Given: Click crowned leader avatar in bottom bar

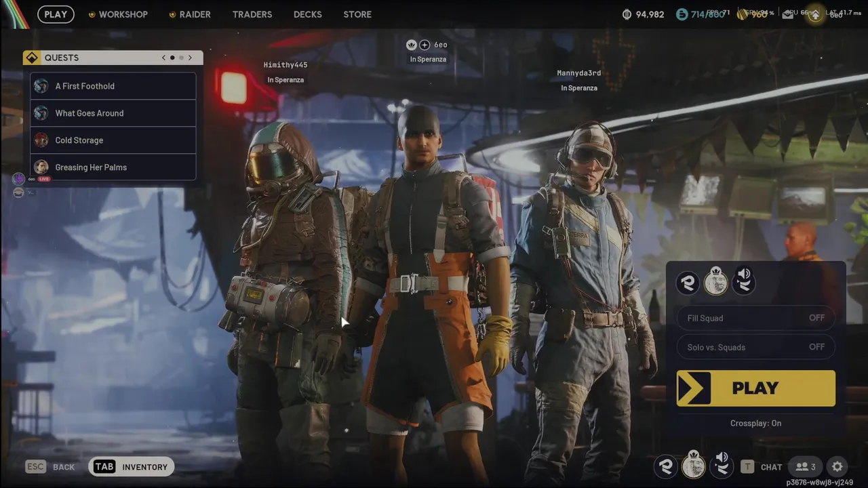Looking at the screenshot, I should 694,465.
